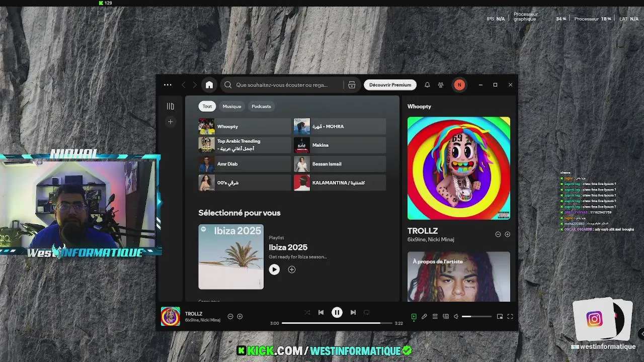The width and height of the screenshot is (644, 362).
Task: Open the MOHRA shortcut tile
Action: click(340, 126)
